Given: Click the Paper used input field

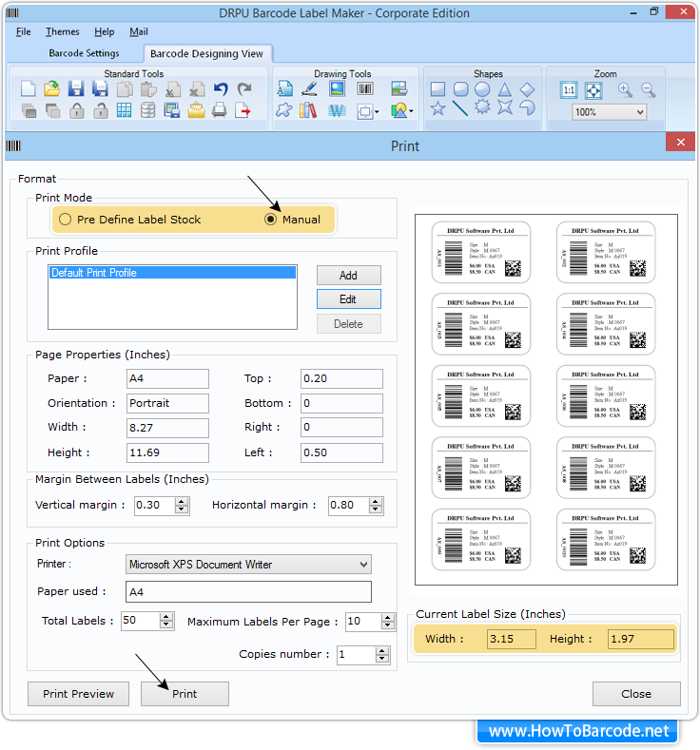Looking at the screenshot, I should pos(247,591).
